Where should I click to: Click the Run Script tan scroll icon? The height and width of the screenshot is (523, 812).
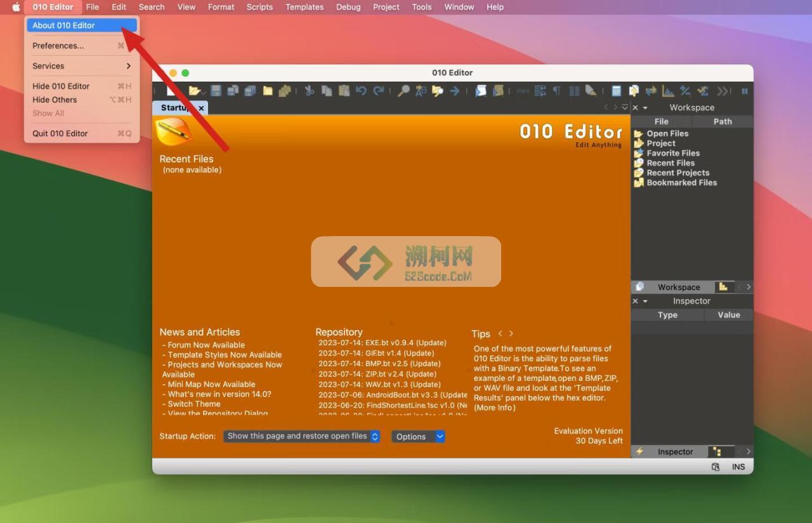[x=498, y=91]
